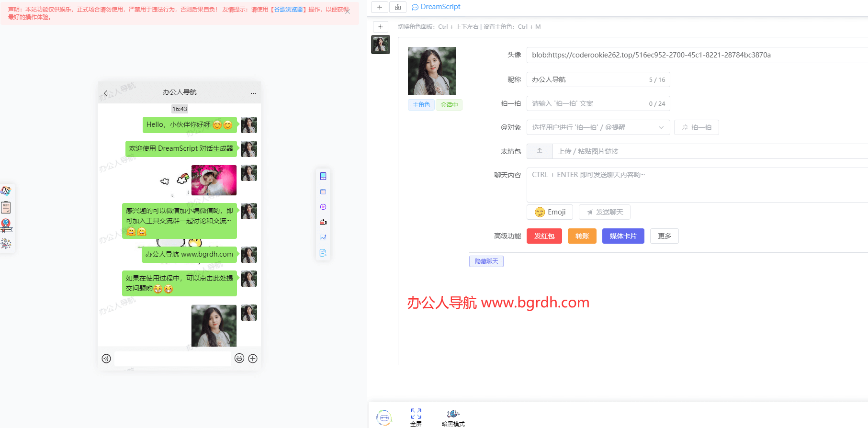
Task: Click the window panel icon in preview toolbar
Action: [323, 191]
